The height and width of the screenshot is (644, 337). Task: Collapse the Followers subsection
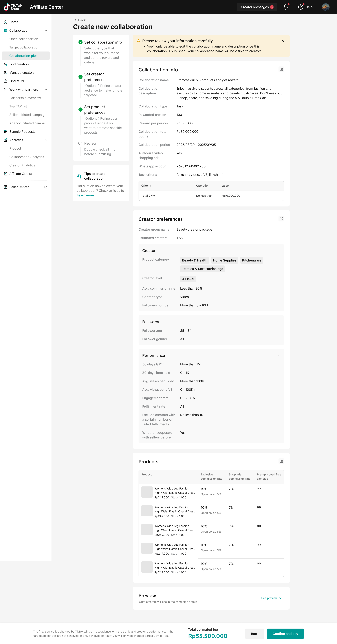278,322
